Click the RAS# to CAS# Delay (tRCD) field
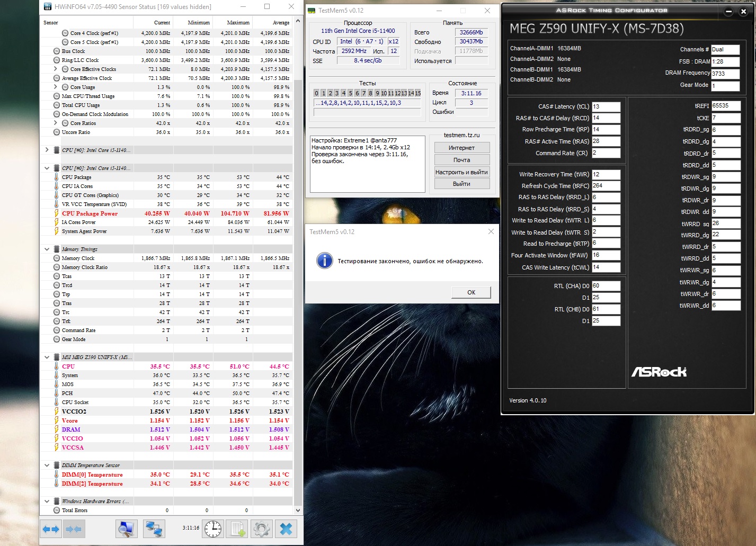The width and height of the screenshot is (756, 546). click(x=606, y=118)
